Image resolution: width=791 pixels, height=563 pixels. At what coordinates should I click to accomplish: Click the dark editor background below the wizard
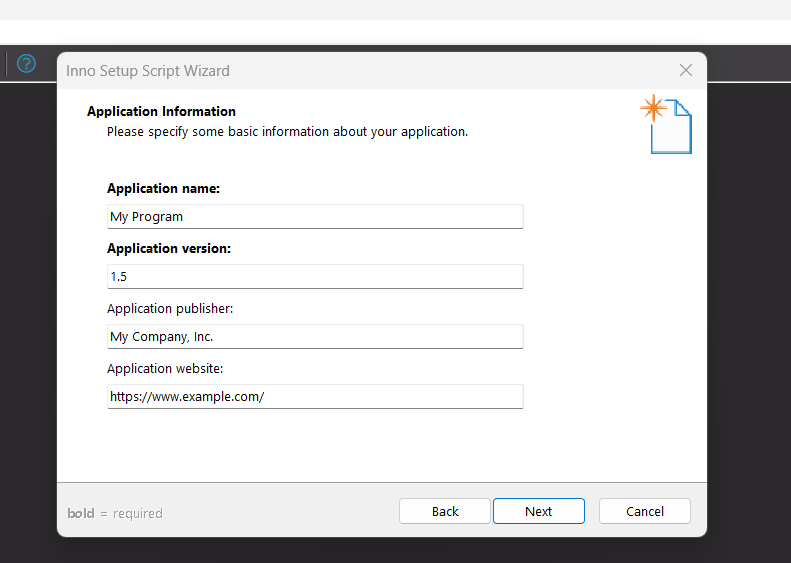(400, 550)
